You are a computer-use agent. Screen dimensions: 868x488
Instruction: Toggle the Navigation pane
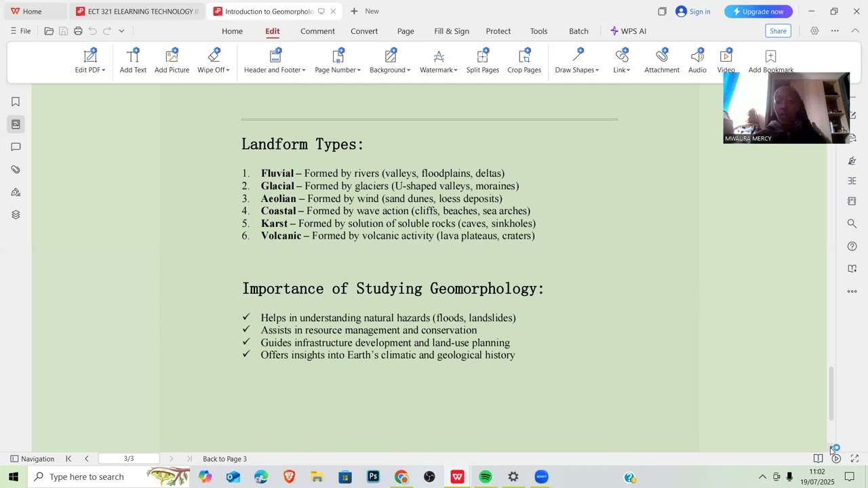click(x=32, y=459)
